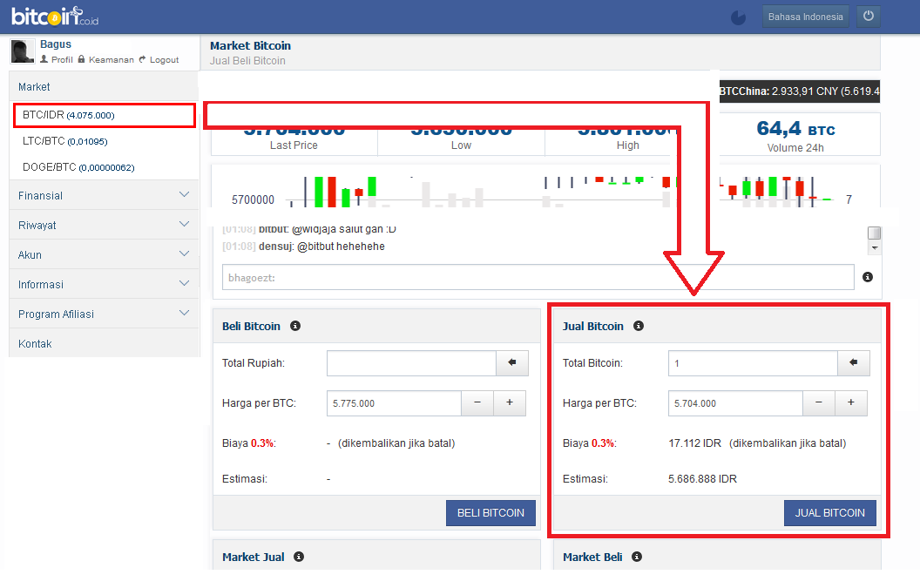Viewport: 920px width, 588px height.
Task: Click the Last Price label
Action: [x=294, y=145]
